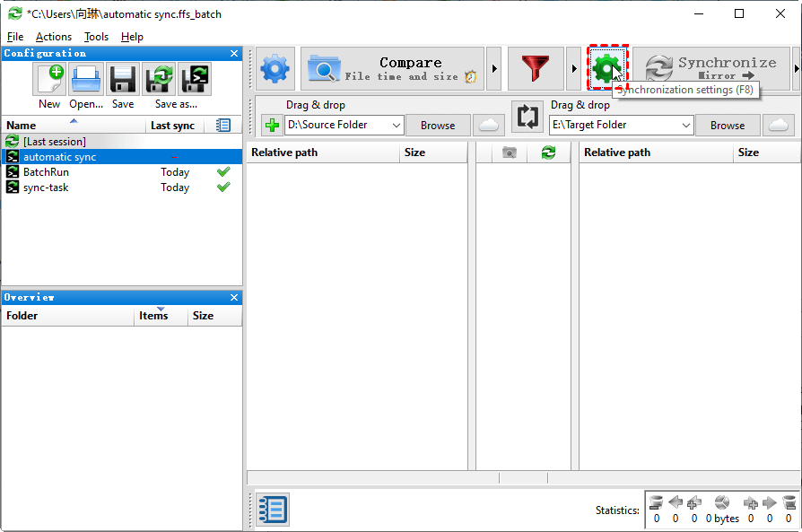The image size is (802, 532).
Task: Sort configurations by Last sync column
Action: 175,126
